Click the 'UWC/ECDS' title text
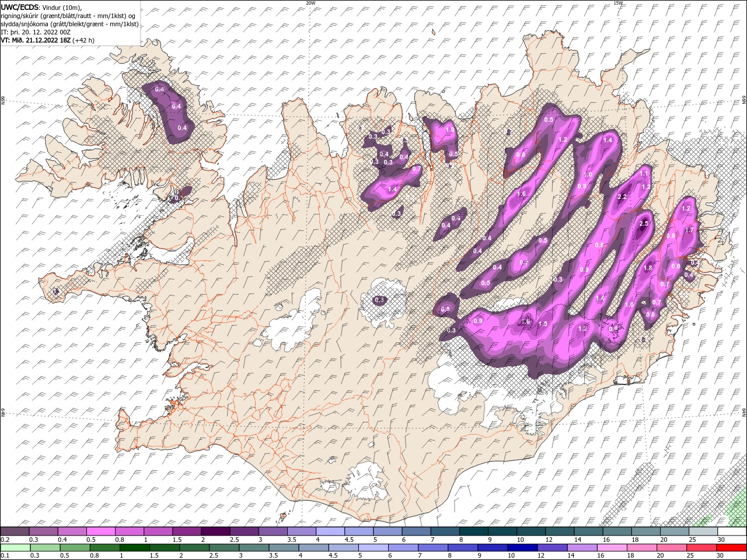The height and width of the screenshot is (560, 747). pos(20,6)
